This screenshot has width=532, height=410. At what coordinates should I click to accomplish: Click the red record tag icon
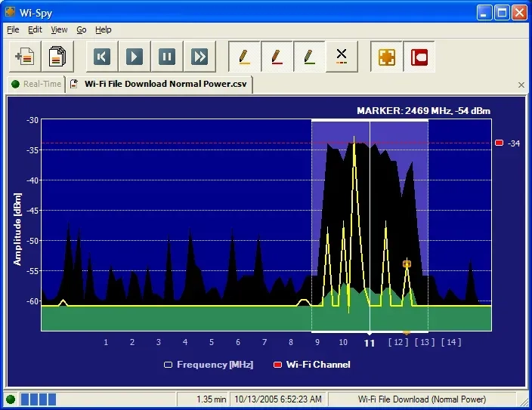(419, 57)
